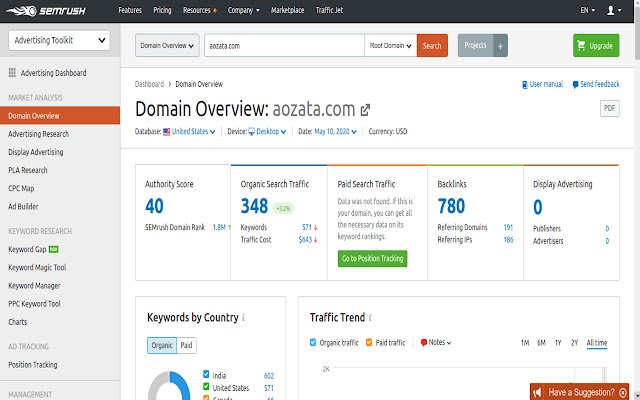Toggle Paid traffic checkbox
This screenshot has height=400, width=640.
click(369, 342)
